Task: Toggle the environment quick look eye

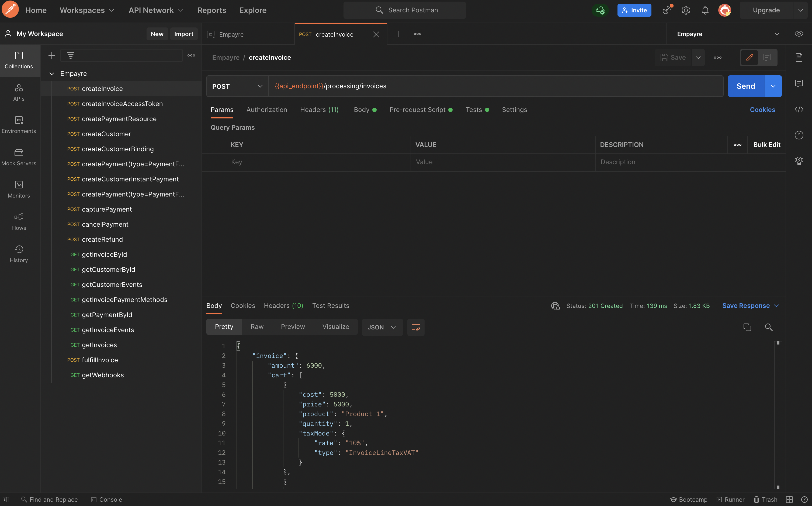Action: click(799, 34)
